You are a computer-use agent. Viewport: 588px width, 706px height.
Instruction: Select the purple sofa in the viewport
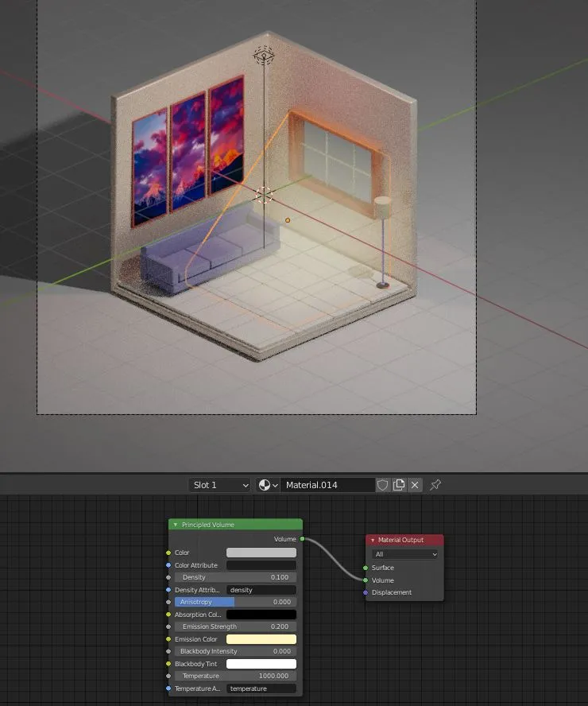pos(210,252)
